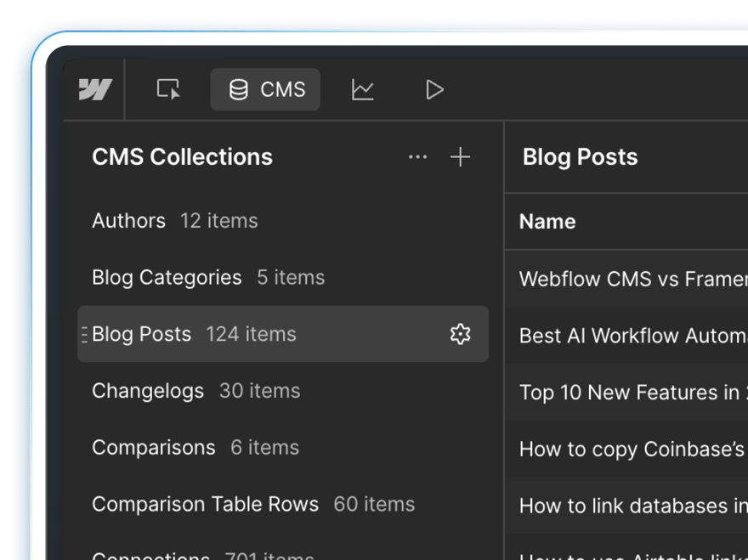Open the analytics chart icon

pos(363,90)
